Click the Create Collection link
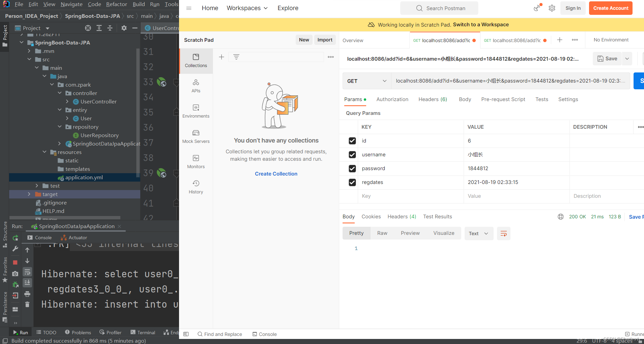Screen dimensions: 644x344 point(276,174)
